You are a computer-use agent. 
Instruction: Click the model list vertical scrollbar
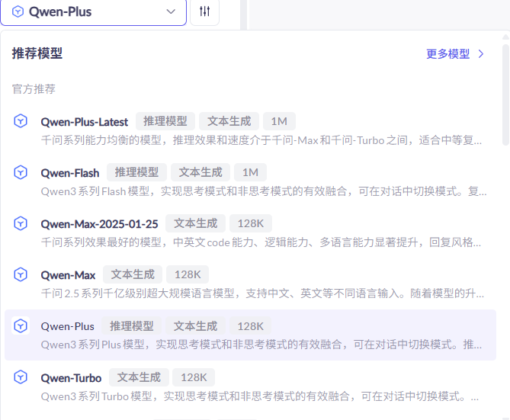pyautogui.click(x=505, y=95)
